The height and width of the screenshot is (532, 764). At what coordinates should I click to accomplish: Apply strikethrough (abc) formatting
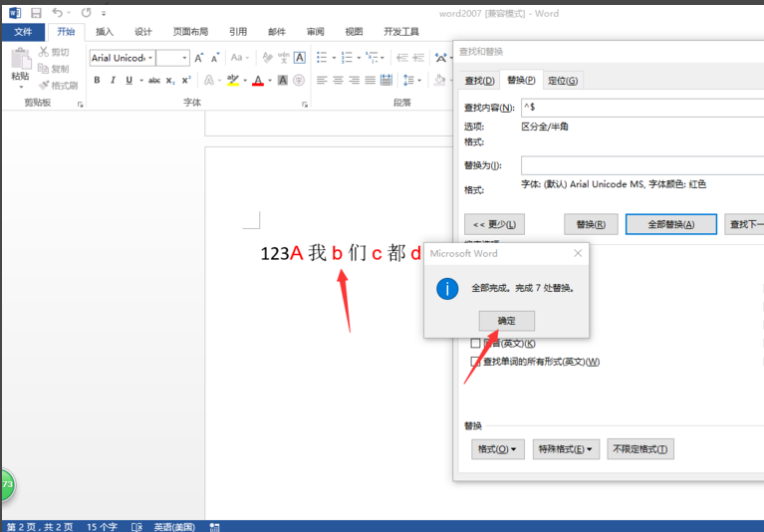pyautogui.click(x=154, y=80)
